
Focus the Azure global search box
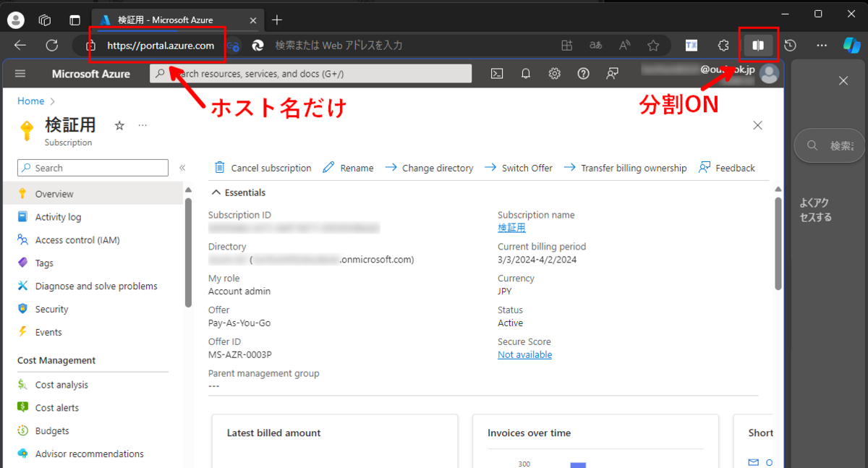coord(310,74)
